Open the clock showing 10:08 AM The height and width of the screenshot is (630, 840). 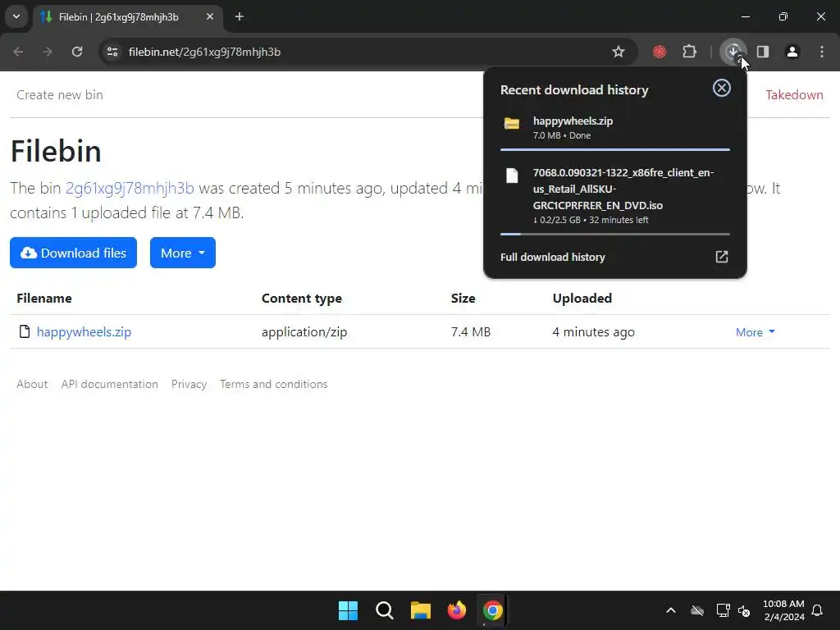[783, 610]
